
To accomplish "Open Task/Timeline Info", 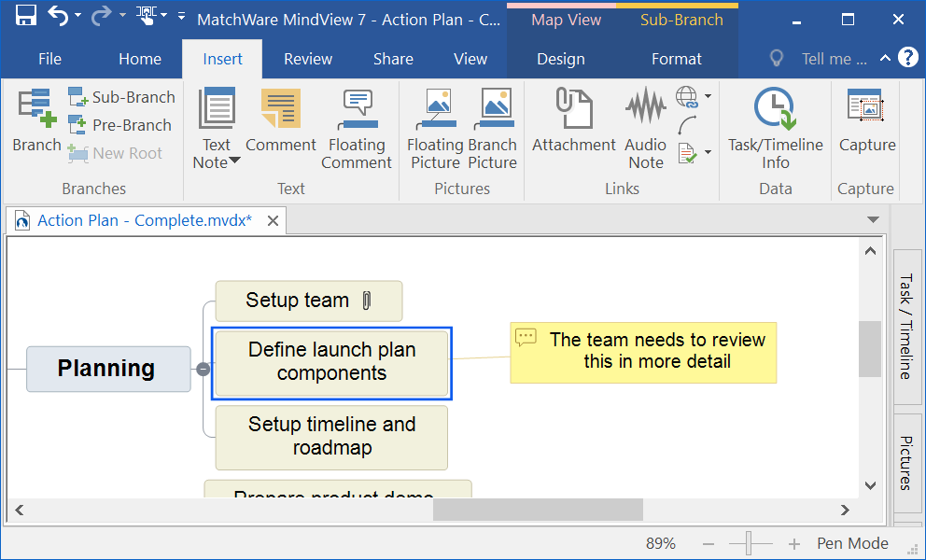I will (x=776, y=129).
